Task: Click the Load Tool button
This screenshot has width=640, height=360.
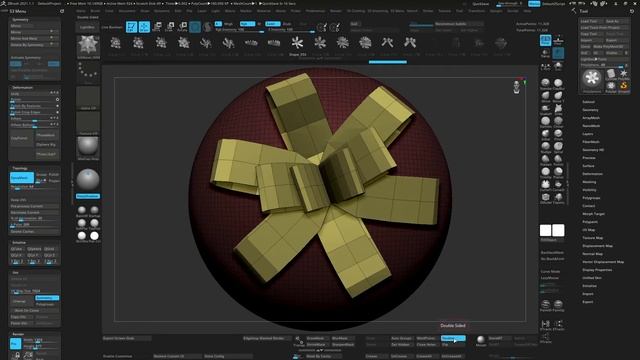Action: (591, 21)
